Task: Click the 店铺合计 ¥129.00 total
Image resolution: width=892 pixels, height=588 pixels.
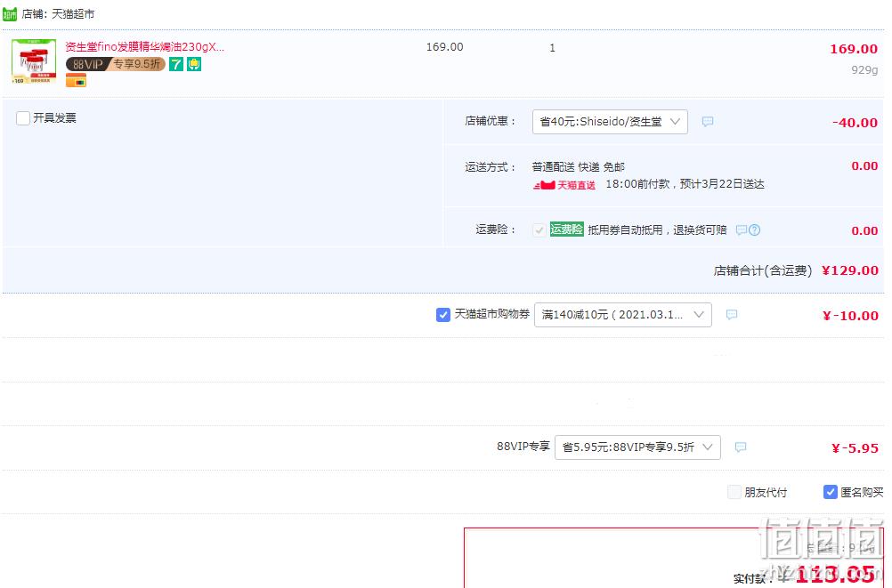Action: [x=850, y=270]
